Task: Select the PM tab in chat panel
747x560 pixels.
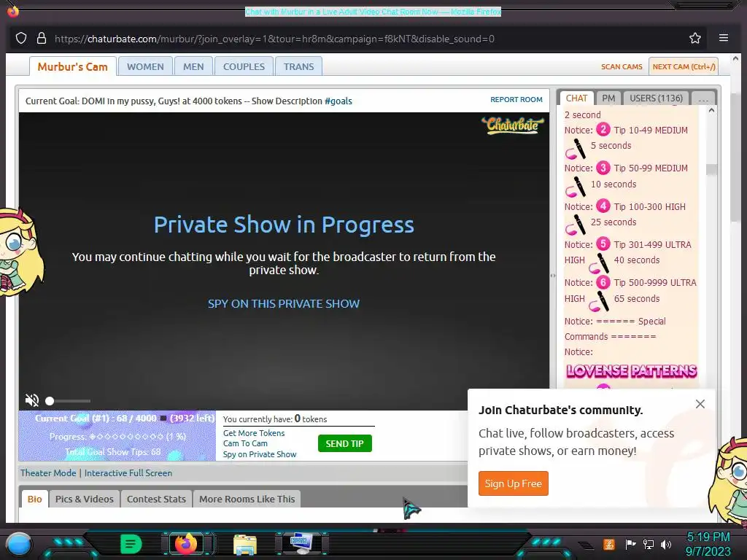Action: click(608, 98)
